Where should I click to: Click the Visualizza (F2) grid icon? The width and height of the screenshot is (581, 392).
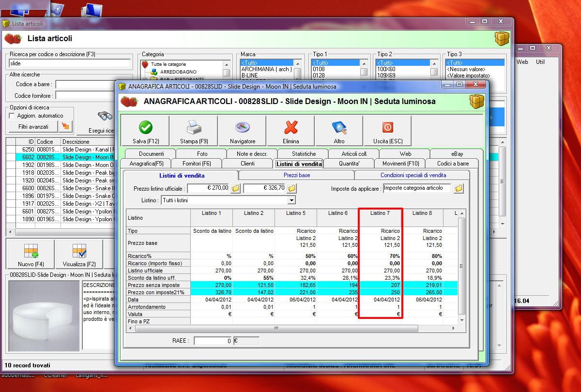coord(79,251)
